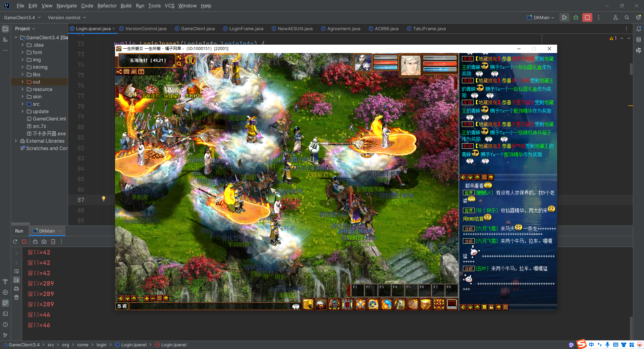Viewport: 644px width, 349px height.
Task: Expand the libs folder
Action: (x=22, y=74)
